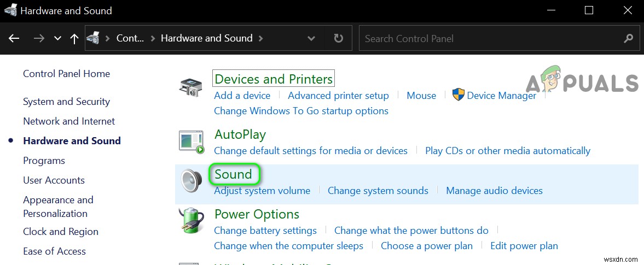
Task: Expand the address bar history dropdown
Action: [311, 38]
